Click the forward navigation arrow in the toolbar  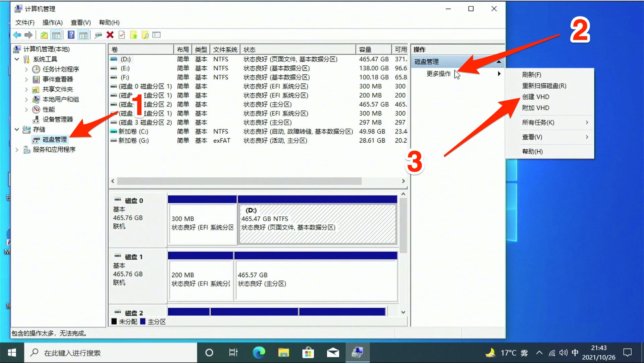[29, 35]
